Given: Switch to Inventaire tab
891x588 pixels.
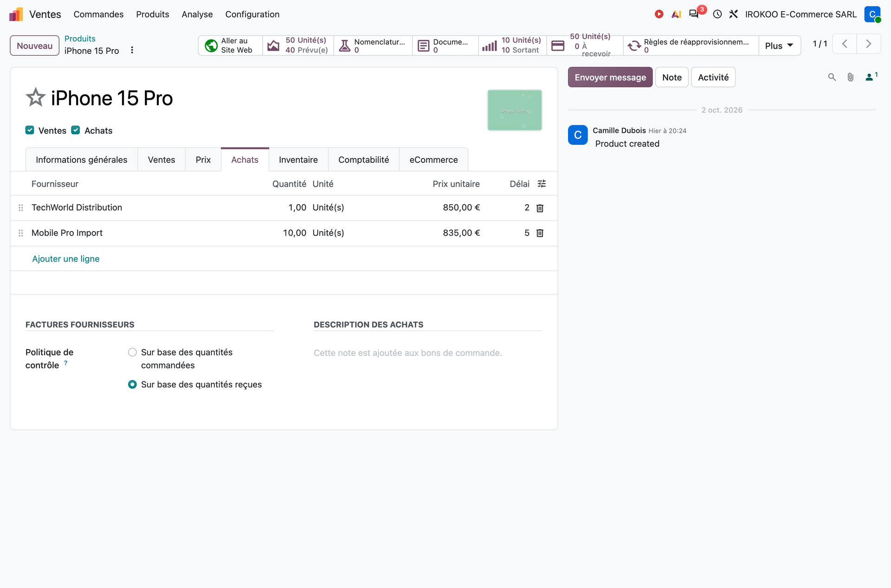Looking at the screenshot, I should (298, 160).
